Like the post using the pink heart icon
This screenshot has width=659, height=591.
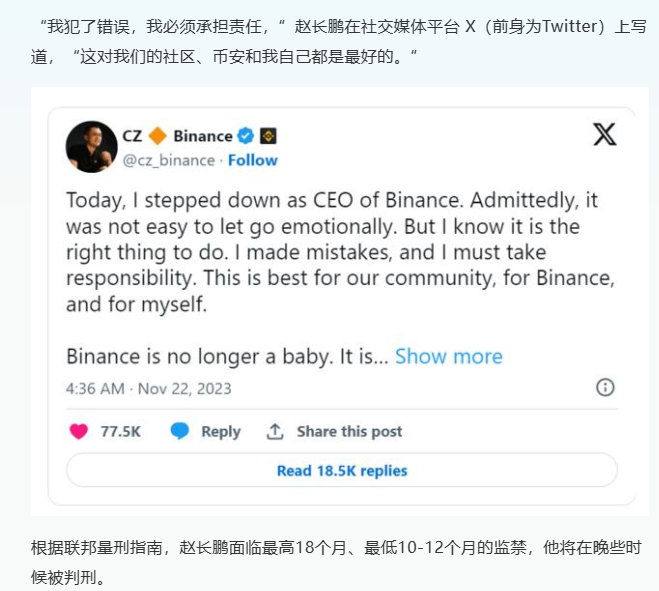[x=79, y=431]
